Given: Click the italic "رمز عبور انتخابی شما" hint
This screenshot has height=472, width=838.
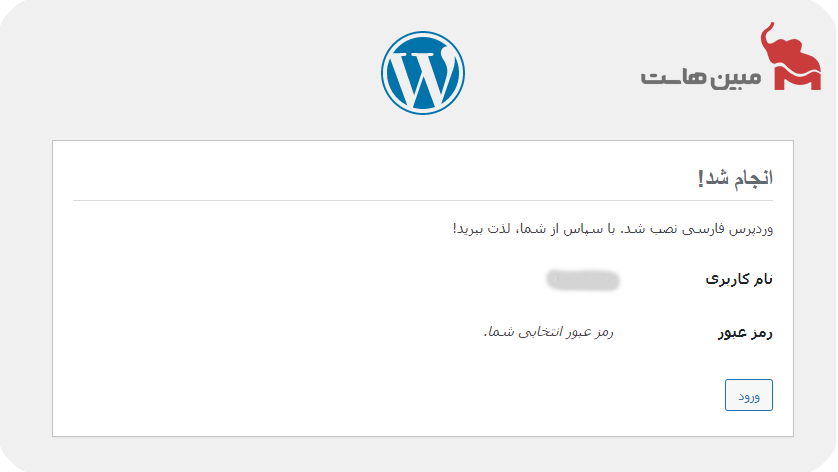Looking at the screenshot, I should tap(548, 331).
